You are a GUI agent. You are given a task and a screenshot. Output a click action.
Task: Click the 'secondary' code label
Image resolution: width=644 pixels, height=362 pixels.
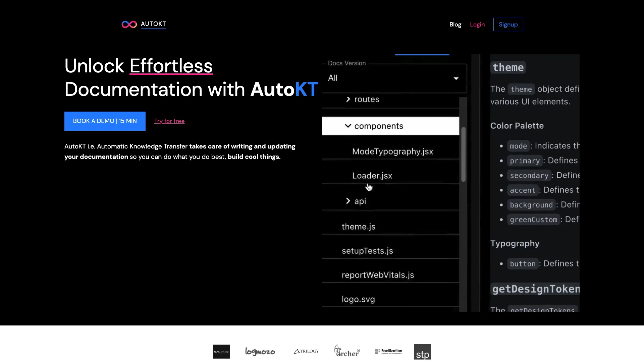point(529,176)
